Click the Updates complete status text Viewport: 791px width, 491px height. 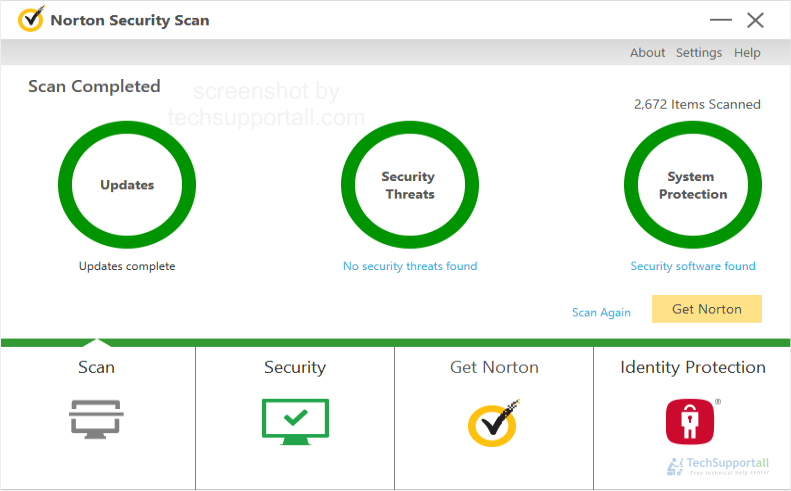coord(127,266)
